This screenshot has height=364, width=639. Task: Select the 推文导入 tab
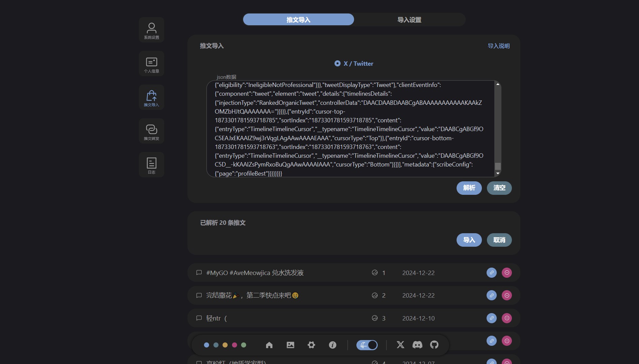pyautogui.click(x=298, y=20)
